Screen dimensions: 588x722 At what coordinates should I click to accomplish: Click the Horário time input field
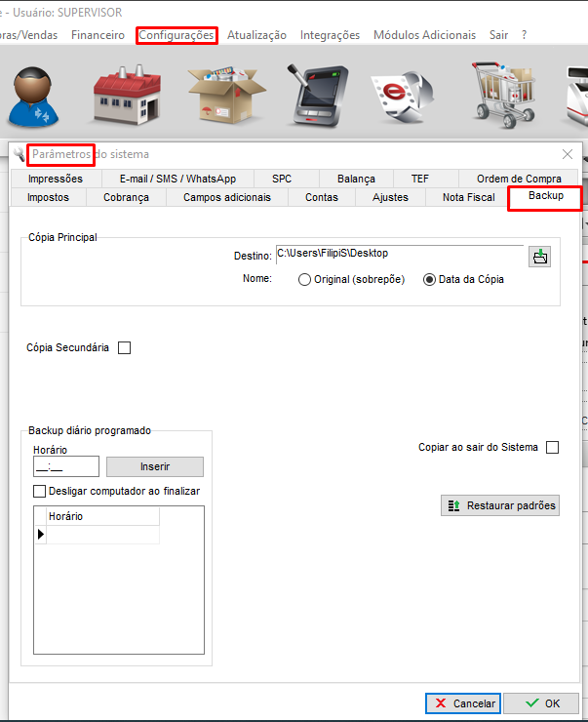click(x=66, y=467)
